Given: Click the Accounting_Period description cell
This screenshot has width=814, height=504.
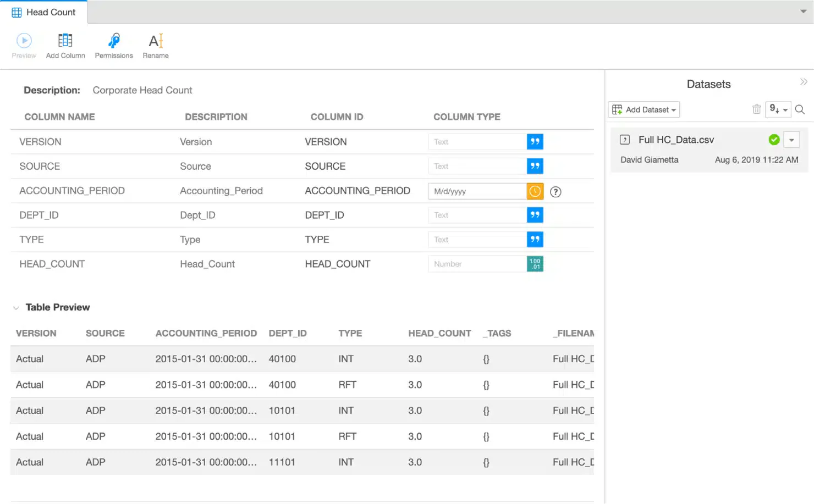Looking at the screenshot, I should [221, 191].
